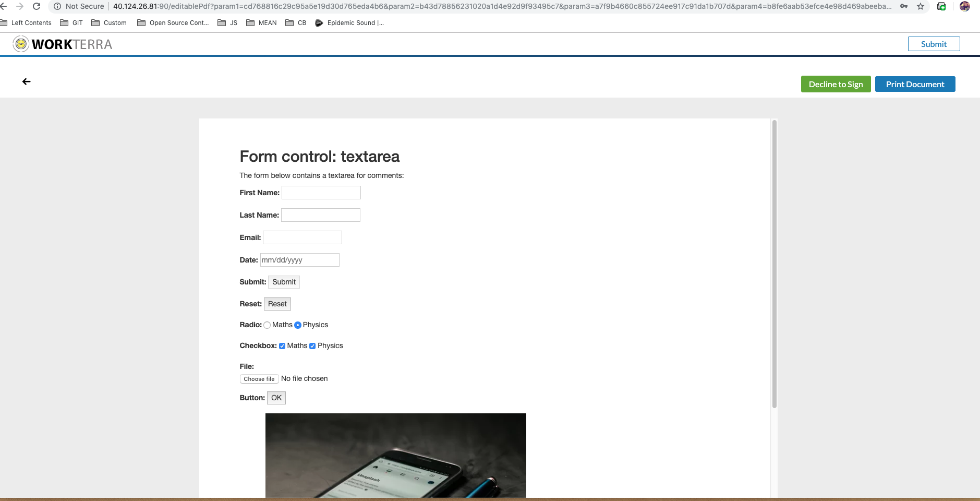Click the green browser extension icon
Viewport: 980px width, 501px height.
[x=941, y=6]
